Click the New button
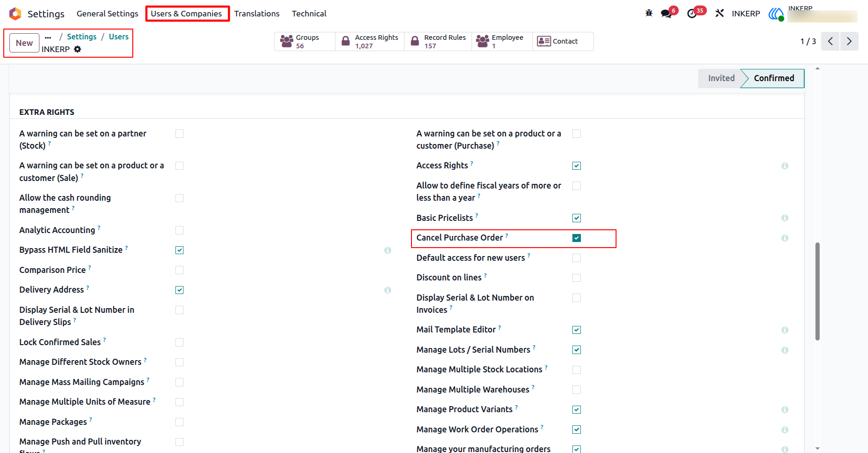This screenshot has width=868, height=453. pos(24,43)
